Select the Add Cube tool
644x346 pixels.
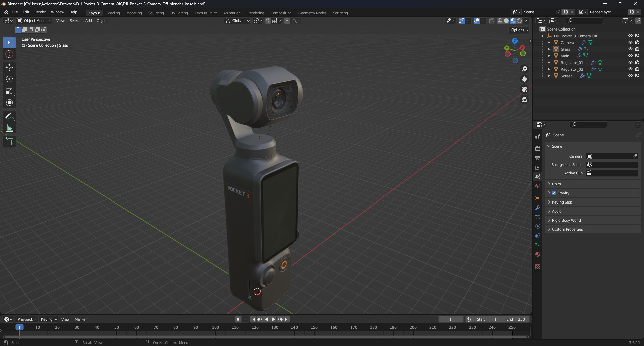(9, 141)
